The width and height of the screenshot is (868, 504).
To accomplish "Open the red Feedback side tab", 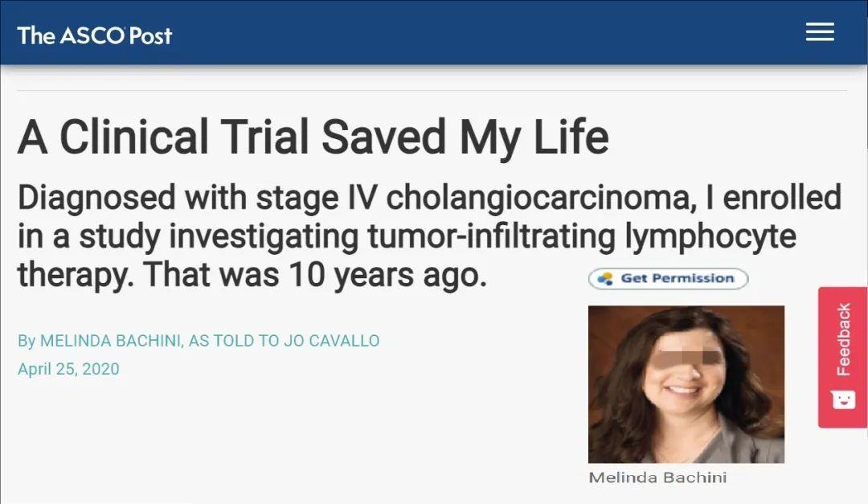I will click(x=843, y=356).
